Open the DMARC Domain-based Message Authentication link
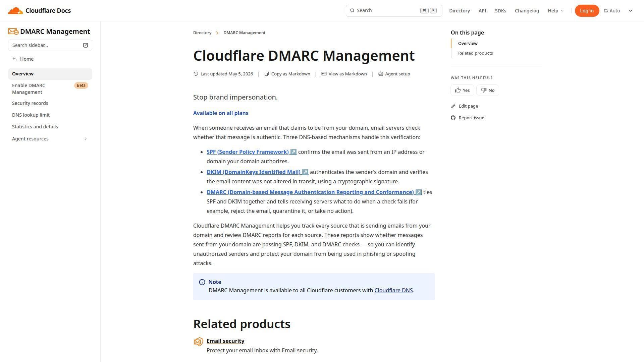 [x=310, y=192]
